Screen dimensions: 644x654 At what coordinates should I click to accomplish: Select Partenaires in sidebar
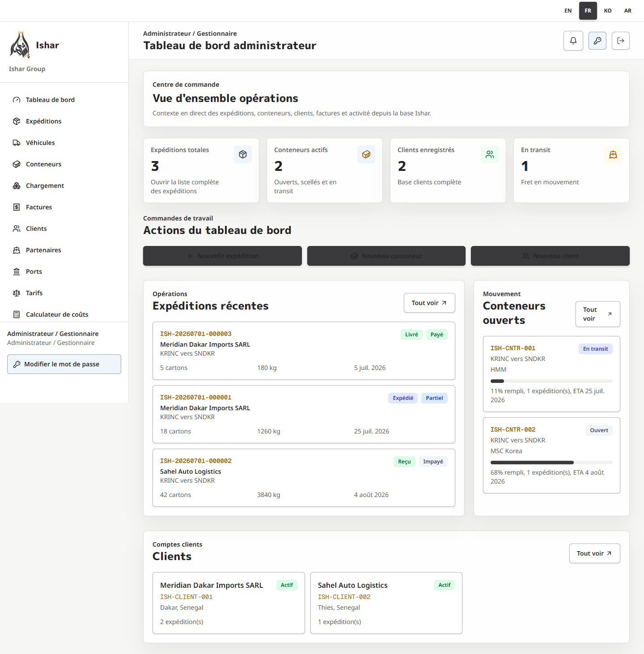[64, 250]
